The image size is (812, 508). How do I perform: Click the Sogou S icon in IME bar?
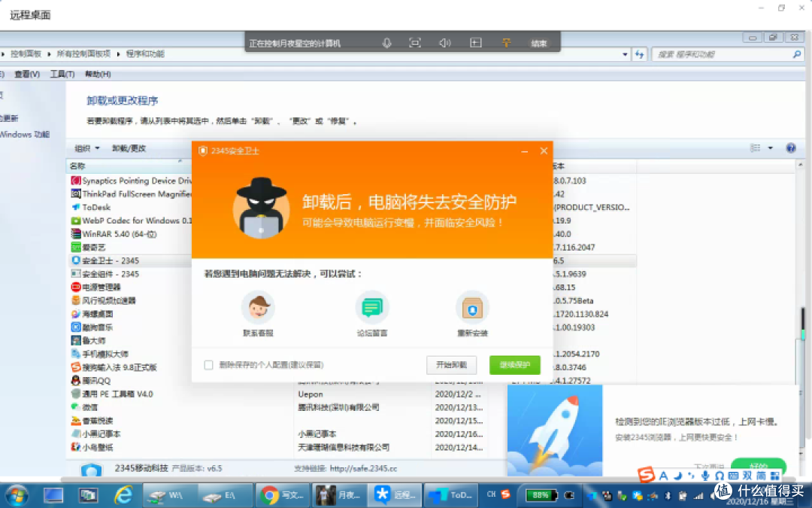click(646, 475)
